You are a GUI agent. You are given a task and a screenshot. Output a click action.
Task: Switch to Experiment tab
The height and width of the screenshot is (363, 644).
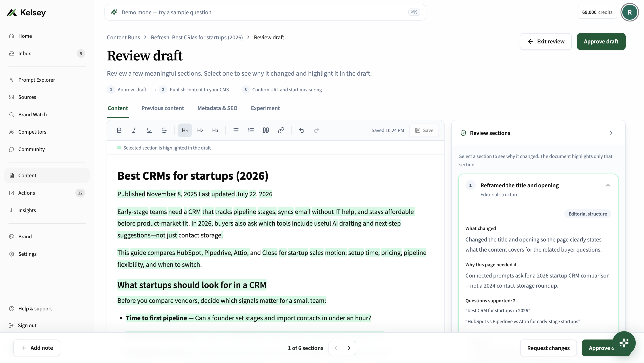(265, 108)
